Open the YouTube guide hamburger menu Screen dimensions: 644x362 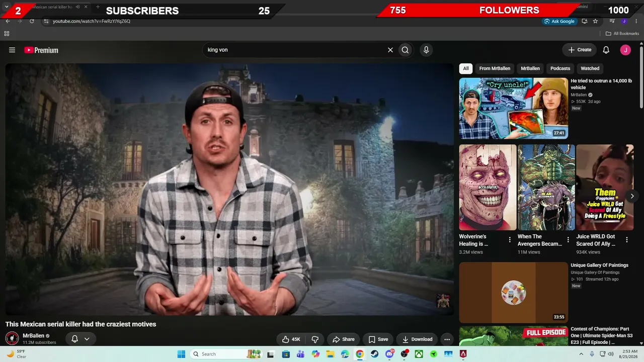click(12, 50)
